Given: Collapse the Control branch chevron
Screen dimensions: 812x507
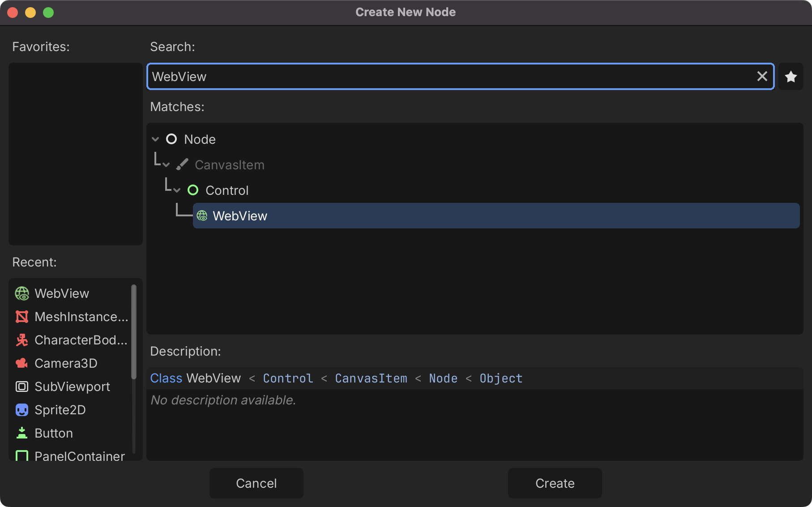Looking at the screenshot, I should click(177, 190).
